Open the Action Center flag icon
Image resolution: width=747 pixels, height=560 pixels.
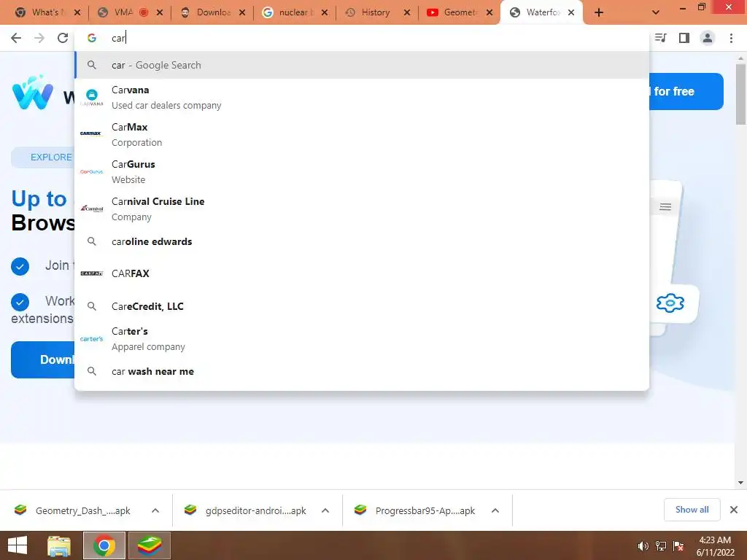coord(678,546)
